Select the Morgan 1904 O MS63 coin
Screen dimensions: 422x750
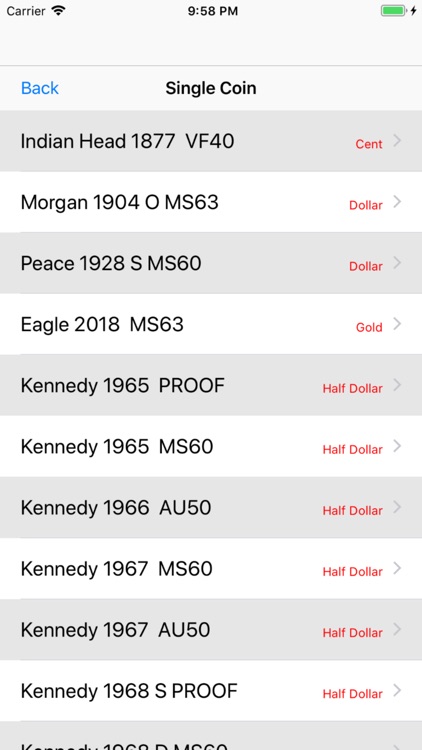[211, 202]
